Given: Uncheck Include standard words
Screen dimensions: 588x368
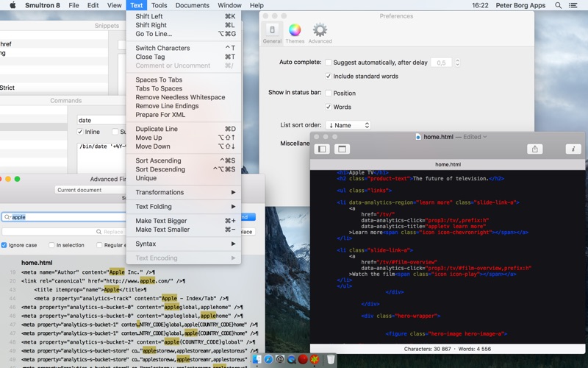Looking at the screenshot, I should (x=328, y=77).
